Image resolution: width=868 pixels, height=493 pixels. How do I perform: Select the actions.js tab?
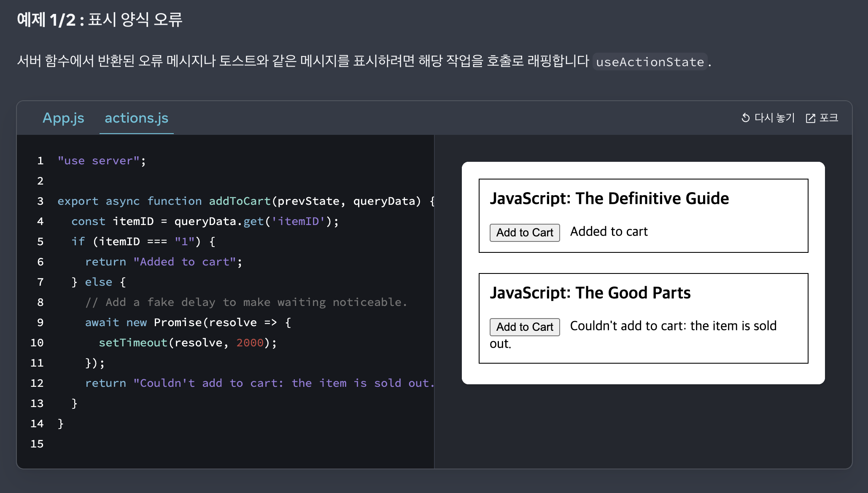coord(136,118)
